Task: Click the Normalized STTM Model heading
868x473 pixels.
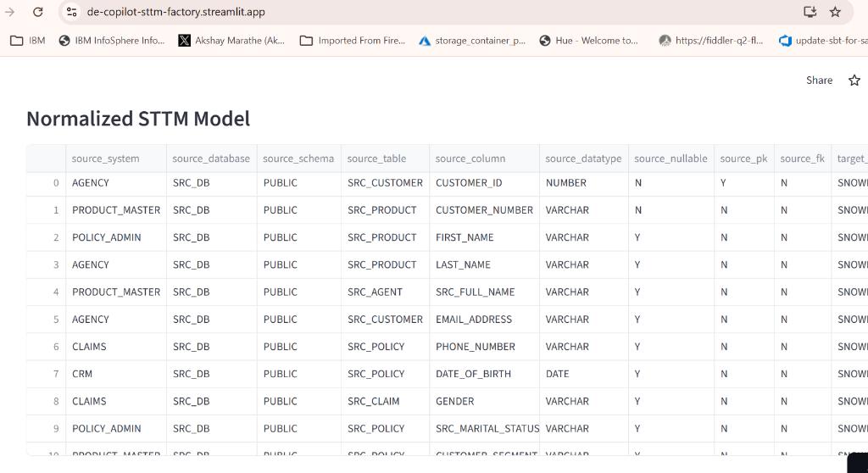Action: (x=138, y=119)
